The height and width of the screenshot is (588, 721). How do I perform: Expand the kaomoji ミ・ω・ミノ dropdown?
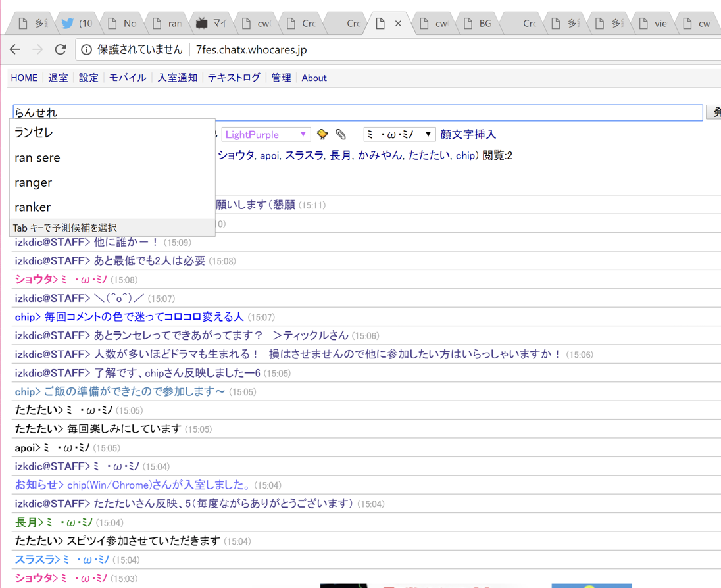pyautogui.click(x=399, y=134)
